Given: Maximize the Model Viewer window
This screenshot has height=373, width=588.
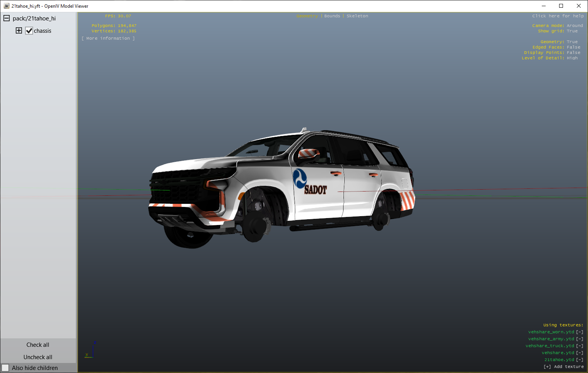Looking at the screenshot, I should [561, 6].
